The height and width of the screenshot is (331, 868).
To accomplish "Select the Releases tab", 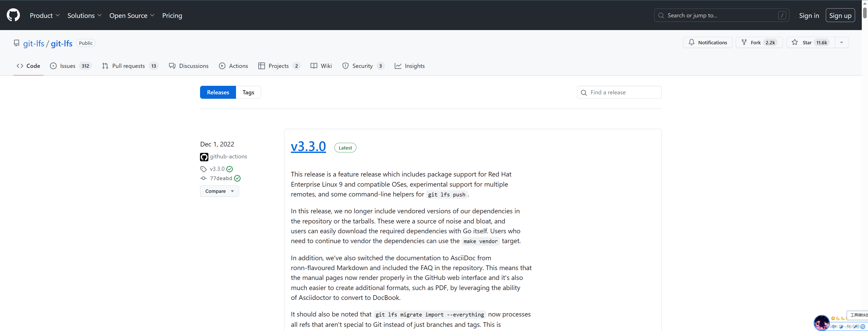I will coord(218,92).
